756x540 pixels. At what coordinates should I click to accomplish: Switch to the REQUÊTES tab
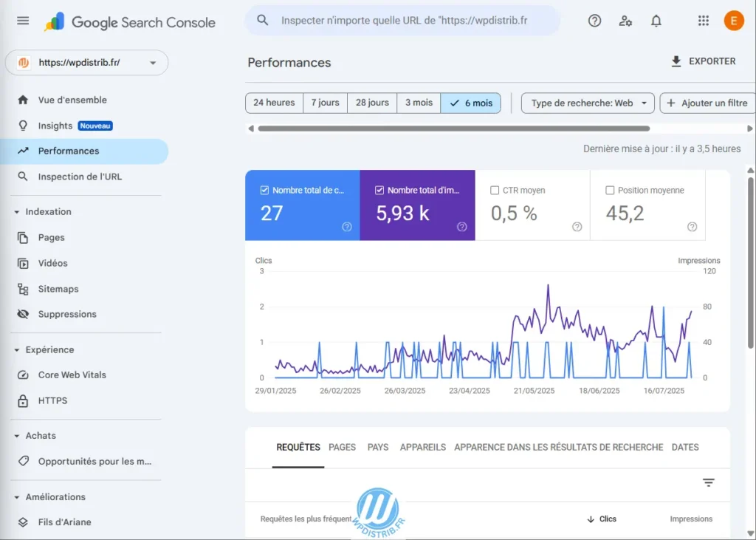(x=298, y=448)
